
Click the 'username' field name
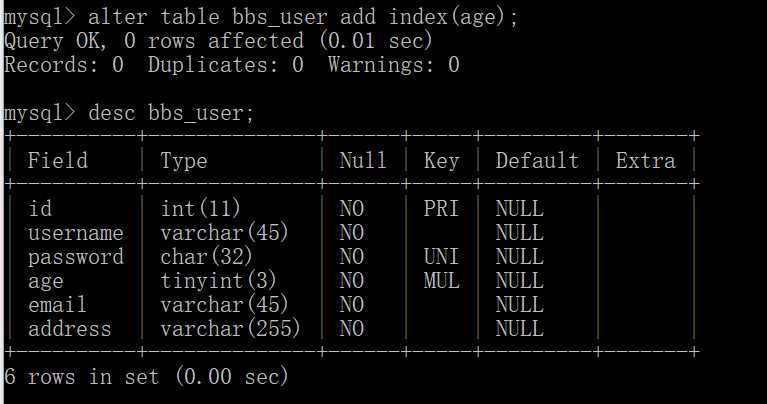coord(76,233)
